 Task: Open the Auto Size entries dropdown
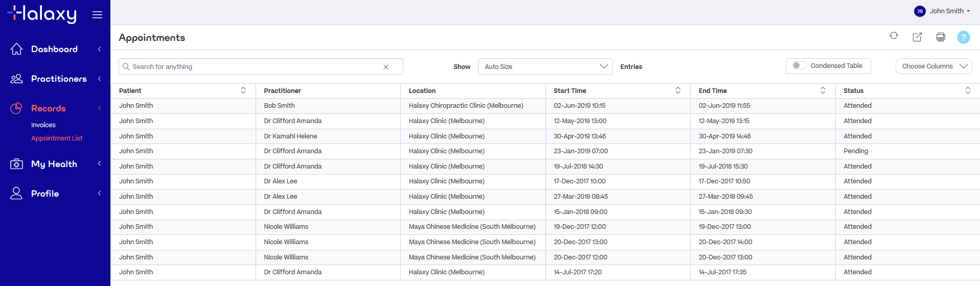click(x=545, y=67)
